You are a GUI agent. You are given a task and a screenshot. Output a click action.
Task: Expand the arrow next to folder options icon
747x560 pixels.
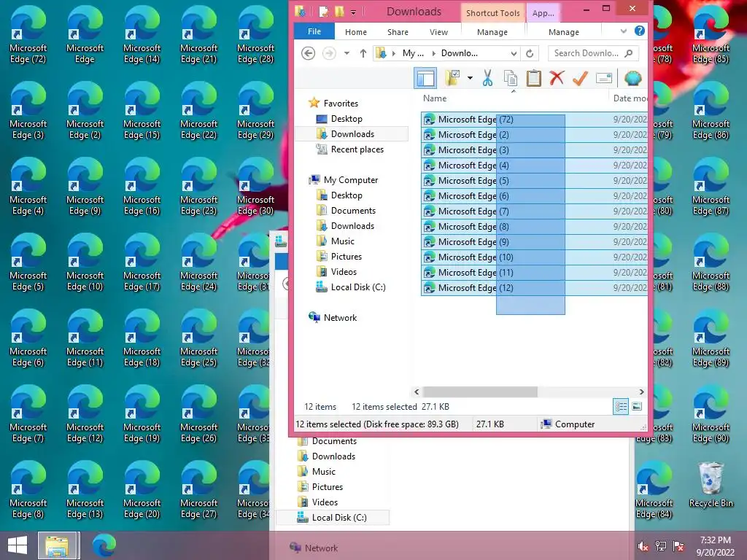tap(470, 78)
